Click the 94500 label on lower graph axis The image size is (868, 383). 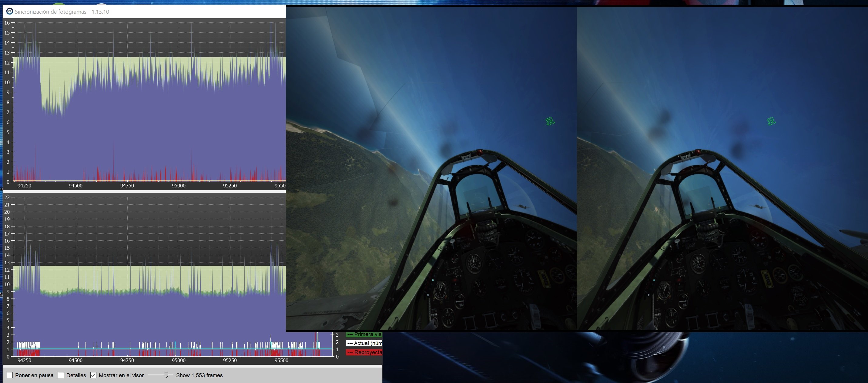[75, 361]
